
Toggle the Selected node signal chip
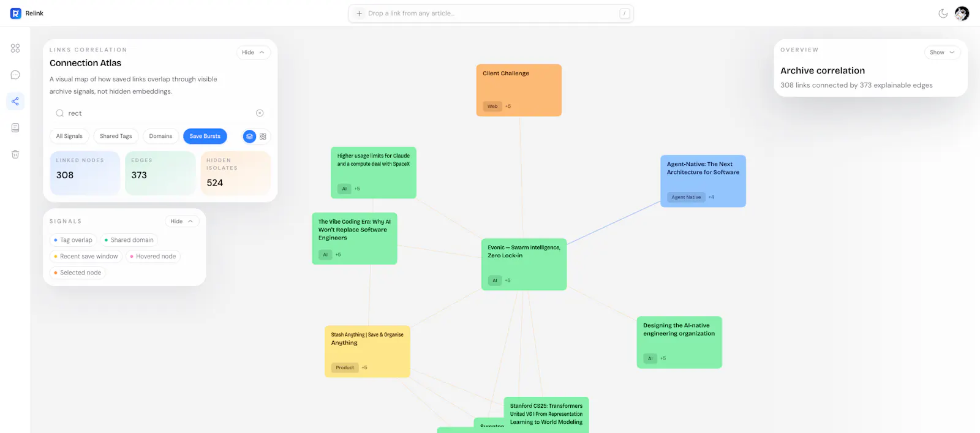(78, 273)
